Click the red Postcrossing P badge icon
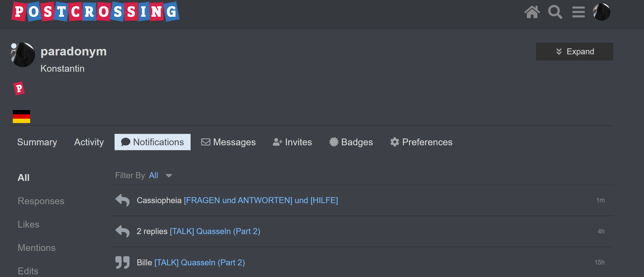The image size is (644, 277). (x=19, y=89)
